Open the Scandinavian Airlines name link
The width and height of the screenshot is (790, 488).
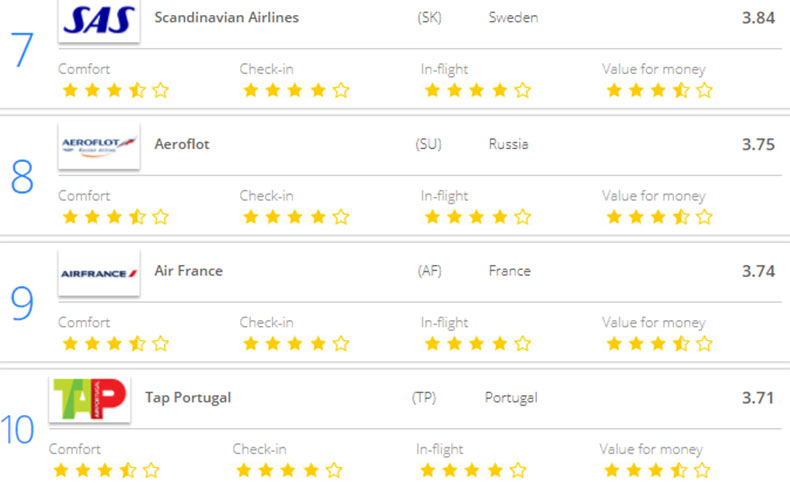226,18
